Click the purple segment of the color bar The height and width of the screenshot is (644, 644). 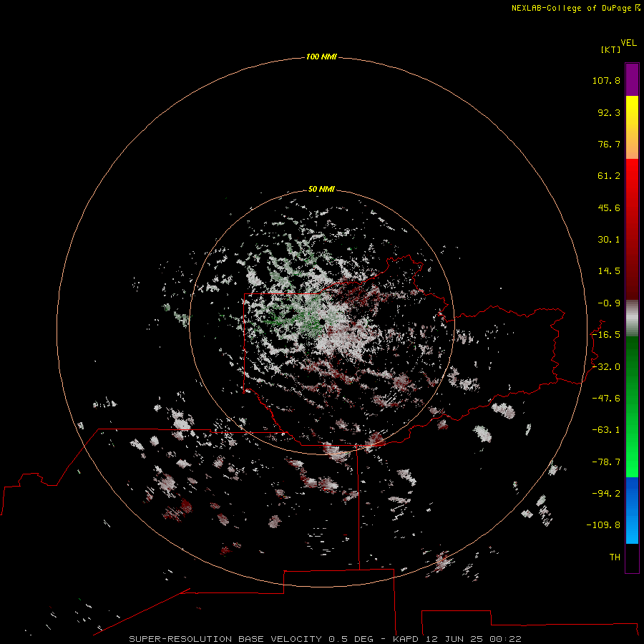tap(632, 79)
